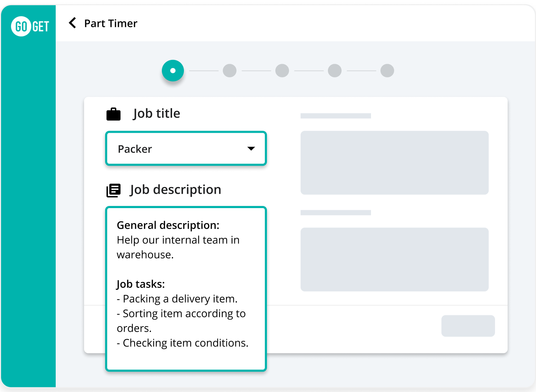Select the active first step circle
Viewport: 536px width, 392px height.
[173, 71]
